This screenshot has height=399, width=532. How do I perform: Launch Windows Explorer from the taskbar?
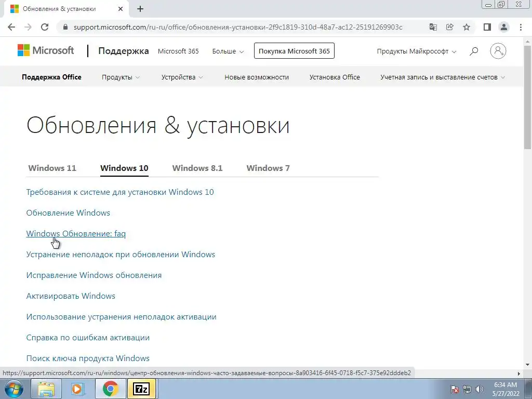[x=46, y=389]
